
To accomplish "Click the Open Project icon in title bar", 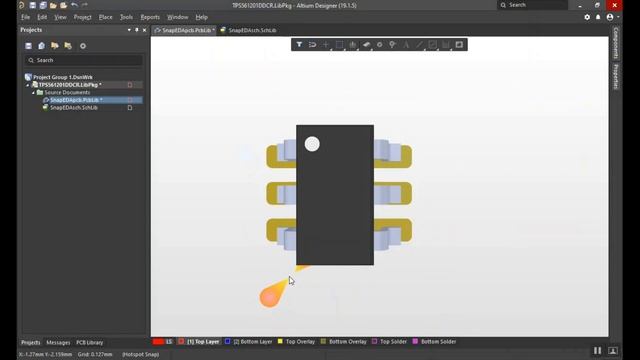I will click(x=63, y=5).
